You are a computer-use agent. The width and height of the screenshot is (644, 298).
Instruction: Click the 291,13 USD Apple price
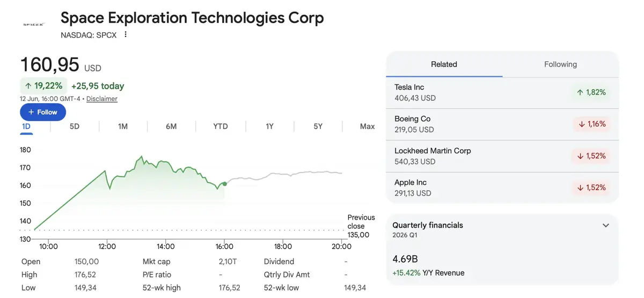click(x=413, y=193)
